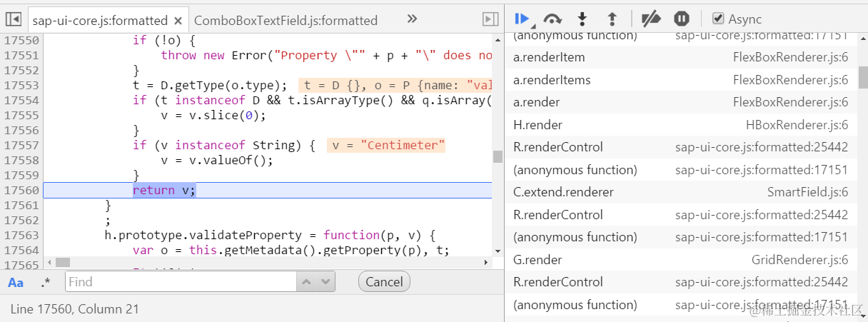Viewport: 868px width, 322px height.
Task: Close the sap-ui-core.js:formatted tab
Action: (x=178, y=21)
